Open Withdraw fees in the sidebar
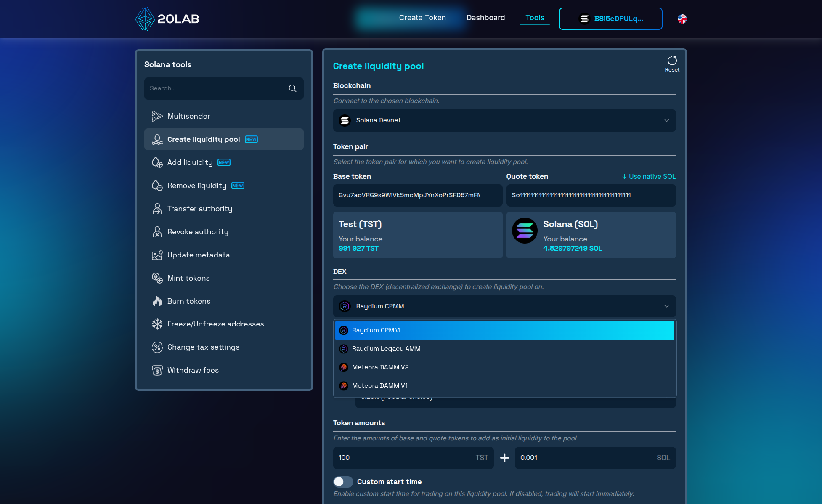This screenshot has width=822, height=504. pyautogui.click(x=224, y=370)
